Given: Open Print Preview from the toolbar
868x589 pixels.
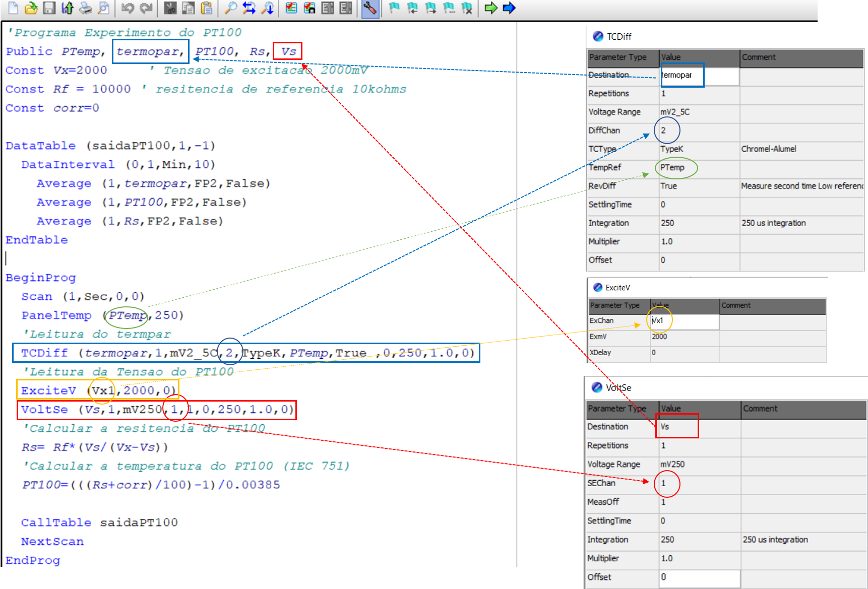Looking at the screenshot, I should click(x=103, y=8).
